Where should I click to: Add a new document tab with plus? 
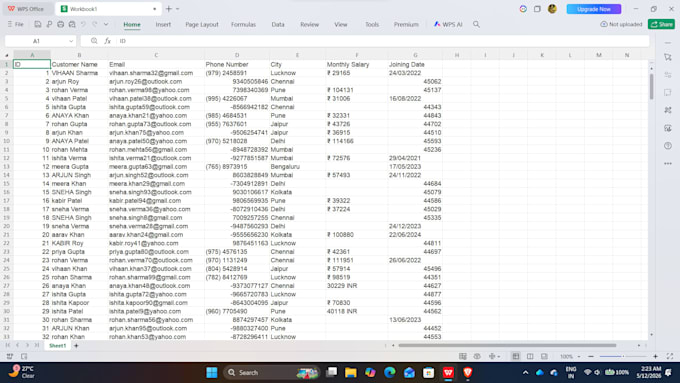168,9
